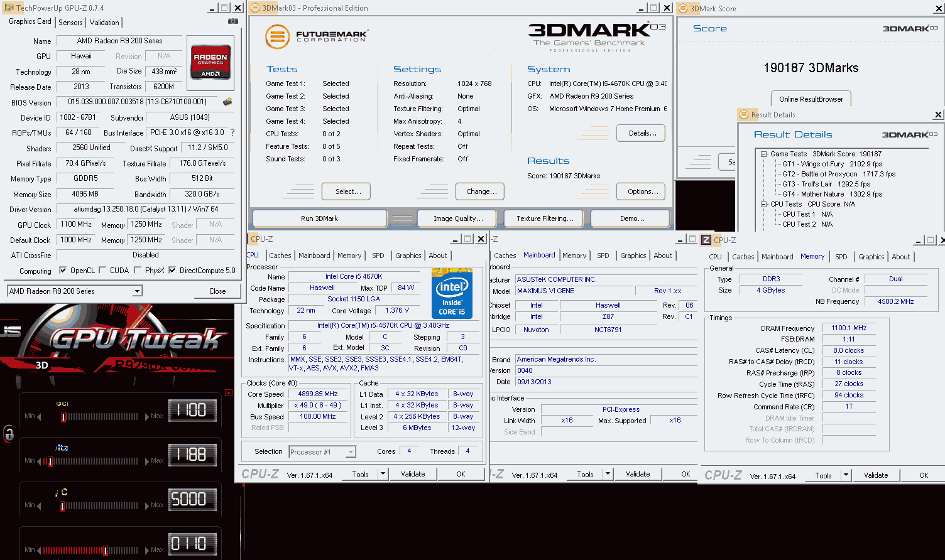
Task: Select GT1 - Wings of Fury result row
Action: tap(832, 164)
